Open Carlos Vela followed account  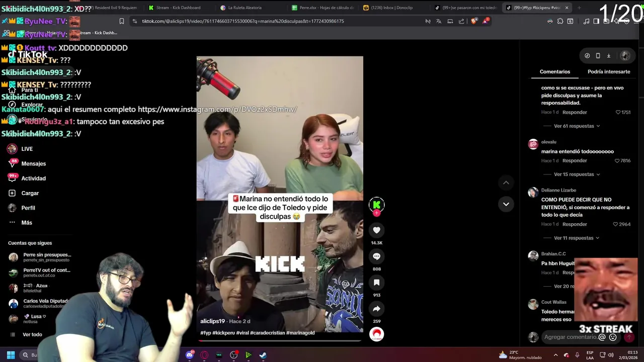(39, 304)
